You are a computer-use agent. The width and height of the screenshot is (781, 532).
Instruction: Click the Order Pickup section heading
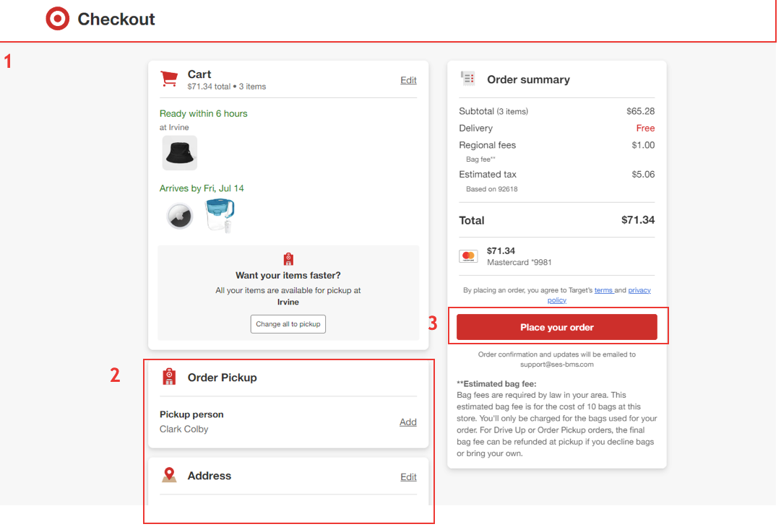(222, 378)
